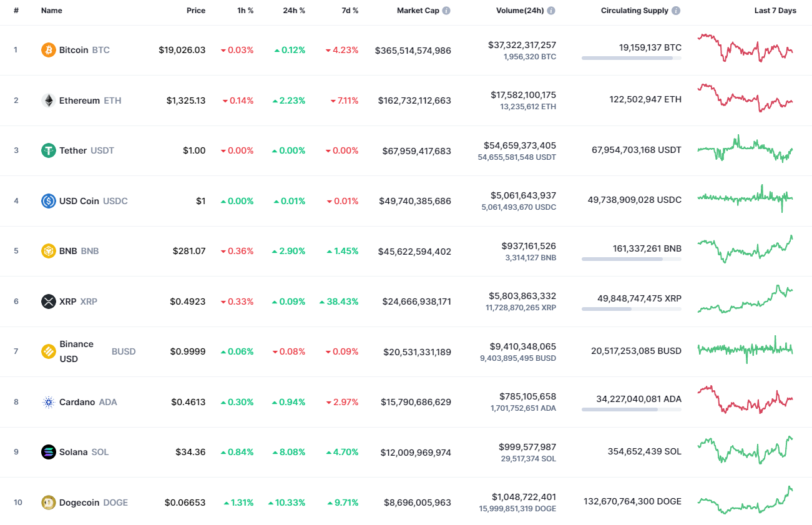Click the Binance USD yellow logo
The width and height of the screenshot is (812, 525).
pyautogui.click(x=49, y=351)
